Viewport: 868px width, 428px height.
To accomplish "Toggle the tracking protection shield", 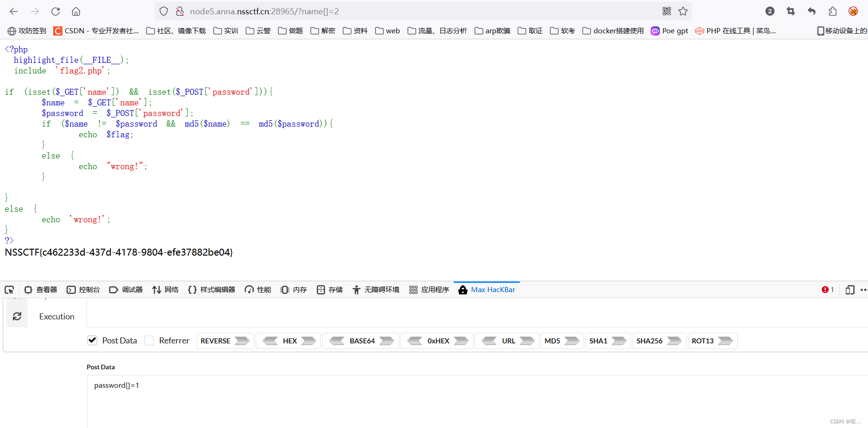I will (x=164, y=11).
